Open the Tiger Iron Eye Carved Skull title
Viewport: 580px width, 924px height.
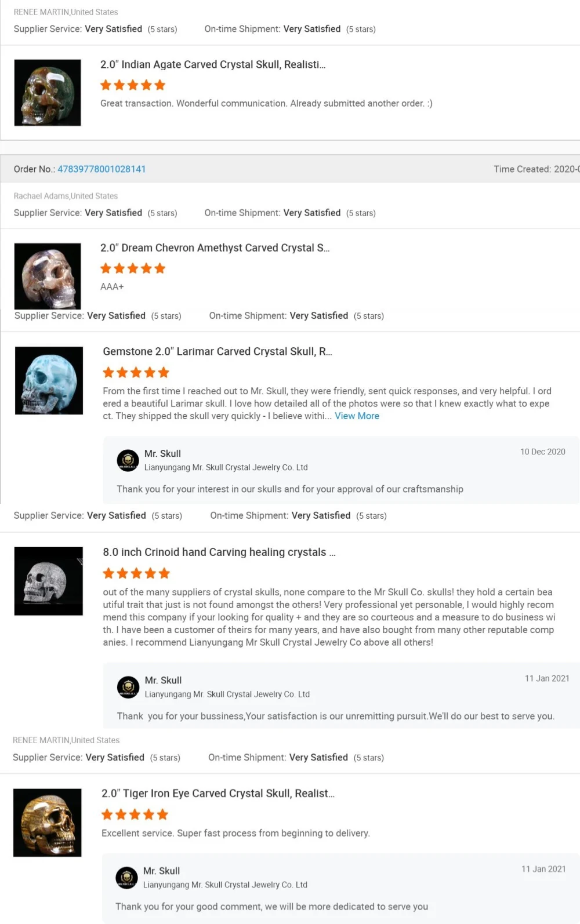tap(218, 794)
